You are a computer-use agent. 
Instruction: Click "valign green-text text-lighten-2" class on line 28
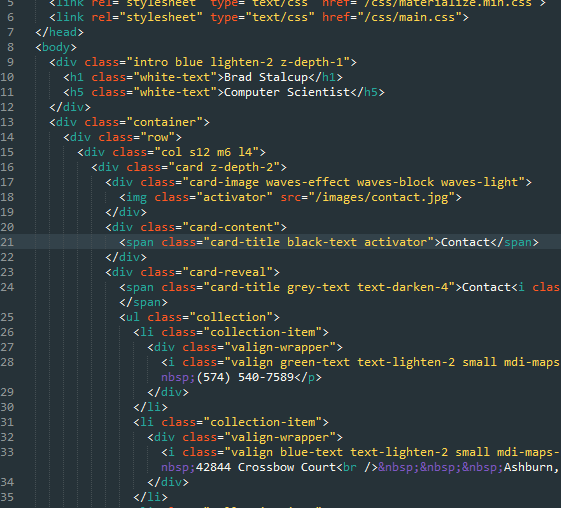(343, 362)
